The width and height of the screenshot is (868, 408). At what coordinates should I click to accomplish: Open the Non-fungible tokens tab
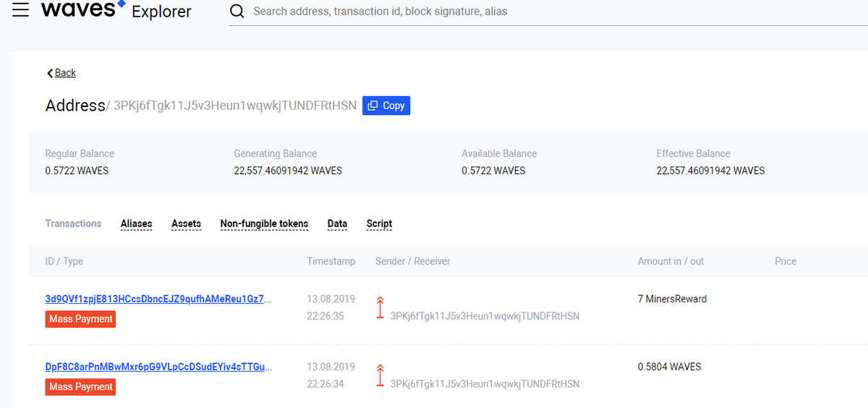pyautogui.click(x=264, y=224)
